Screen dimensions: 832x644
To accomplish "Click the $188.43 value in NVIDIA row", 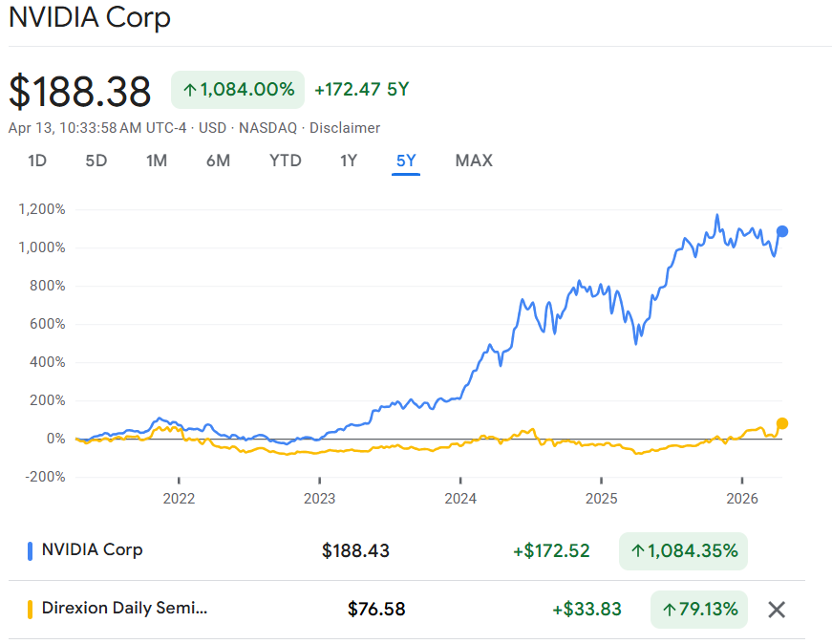I will pos(355,550).
